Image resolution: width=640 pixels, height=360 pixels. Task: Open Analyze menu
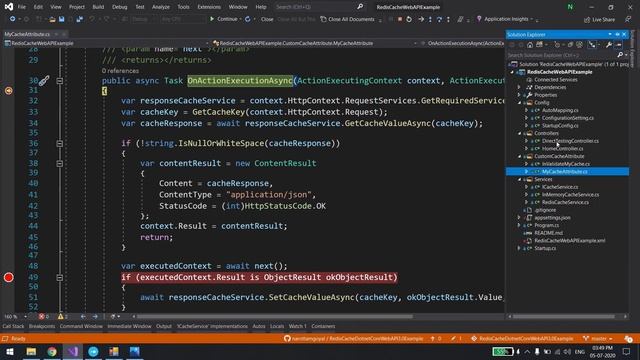[160, 7]
